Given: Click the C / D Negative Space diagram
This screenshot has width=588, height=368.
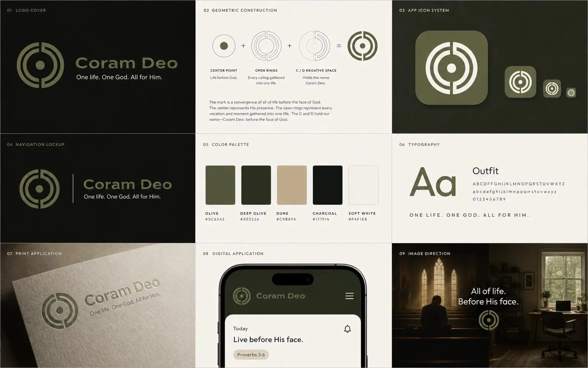Looking at the screenshot, I should [x=314, y=46].
